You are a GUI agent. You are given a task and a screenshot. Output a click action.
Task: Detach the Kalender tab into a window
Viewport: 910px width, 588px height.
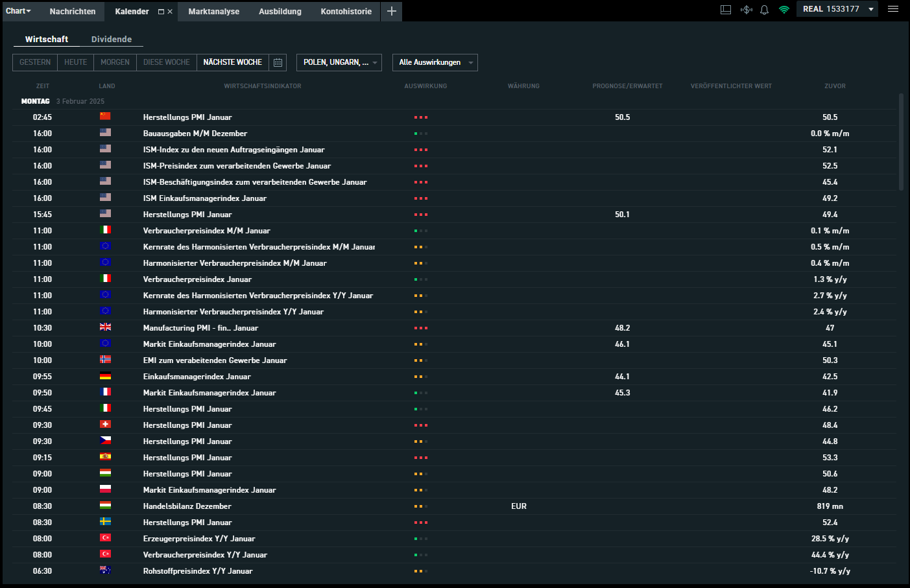[161, 12]
